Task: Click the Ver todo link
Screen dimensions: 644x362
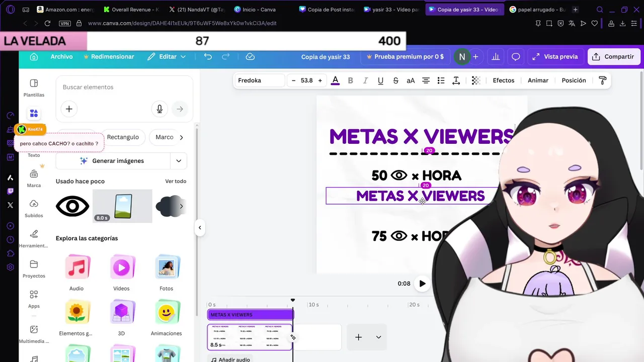Action: point(176,181)
